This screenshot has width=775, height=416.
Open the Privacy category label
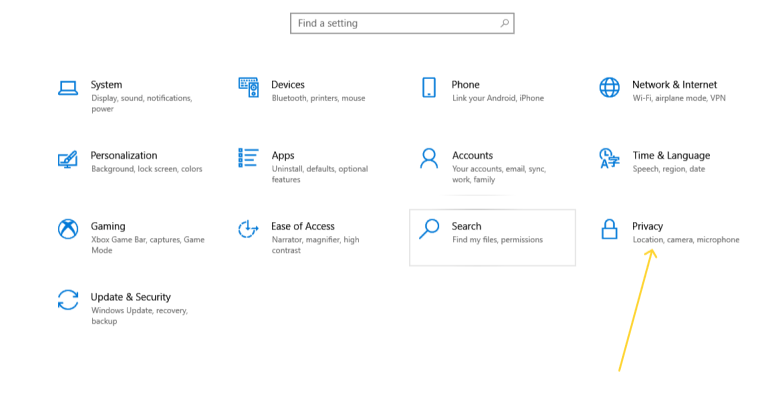pos(647,226)
